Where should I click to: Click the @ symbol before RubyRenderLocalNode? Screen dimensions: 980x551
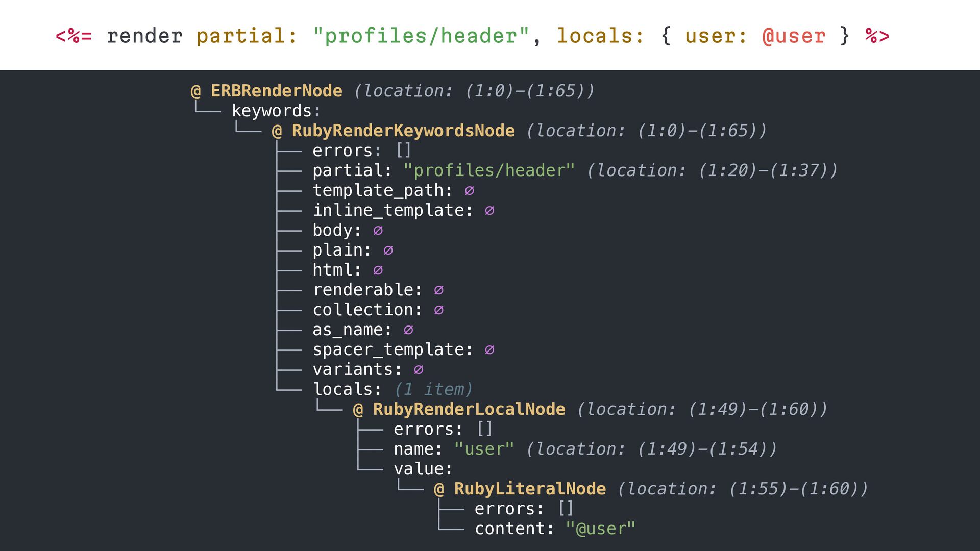(x=358, y=410)
